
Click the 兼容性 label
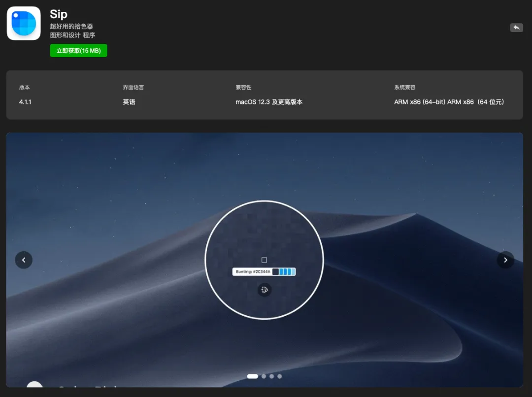[244, 87]
